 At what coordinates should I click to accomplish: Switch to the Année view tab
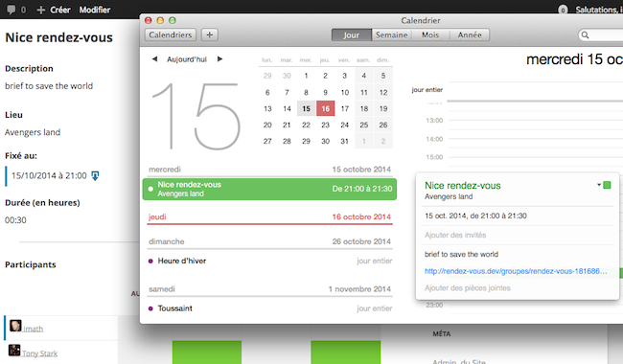point(470,34)
